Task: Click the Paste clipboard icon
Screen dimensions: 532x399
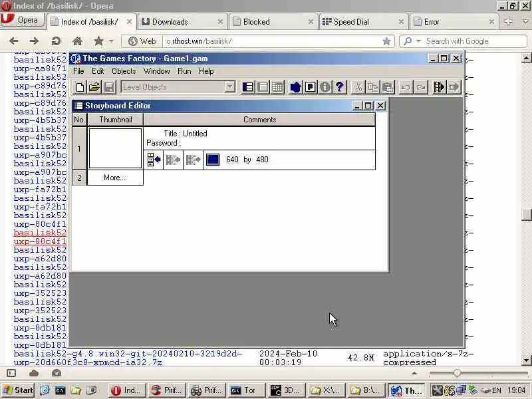Action: click(x=388, y=87)
